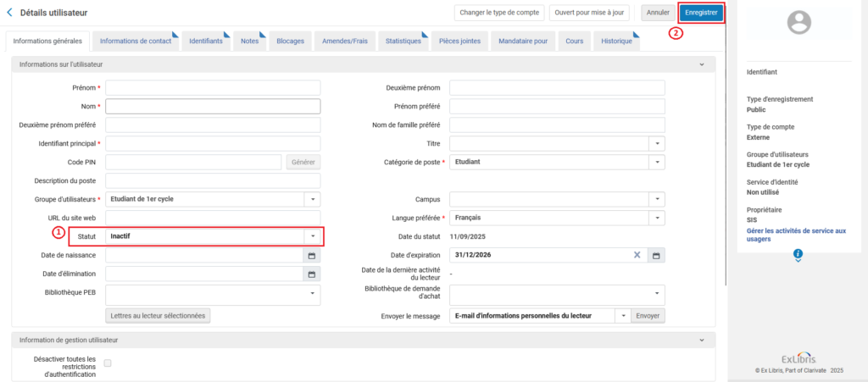Collapse the Informations sur l'utilisateur section
Viewport: 868px width, 382px height.
[x=701, y=64]
